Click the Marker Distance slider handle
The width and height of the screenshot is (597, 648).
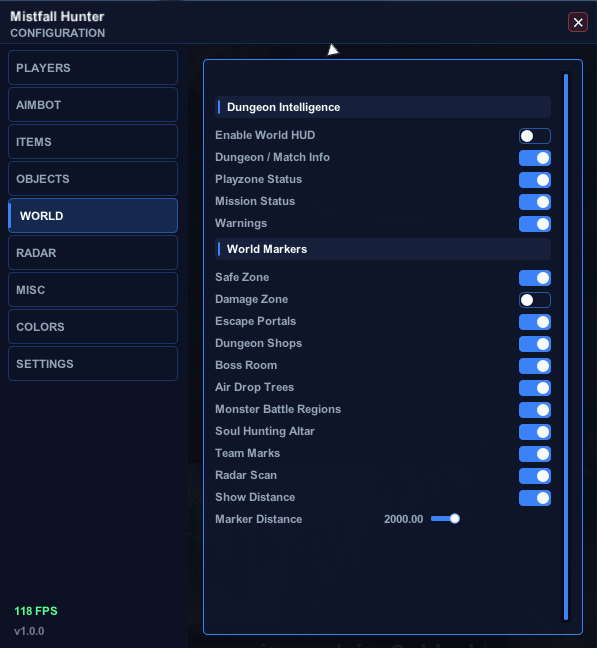coord(454,519)
